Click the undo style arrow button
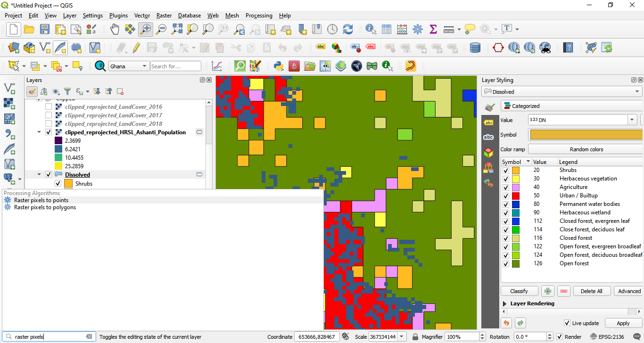Viewport: 644px width, 343px height. 506,323
